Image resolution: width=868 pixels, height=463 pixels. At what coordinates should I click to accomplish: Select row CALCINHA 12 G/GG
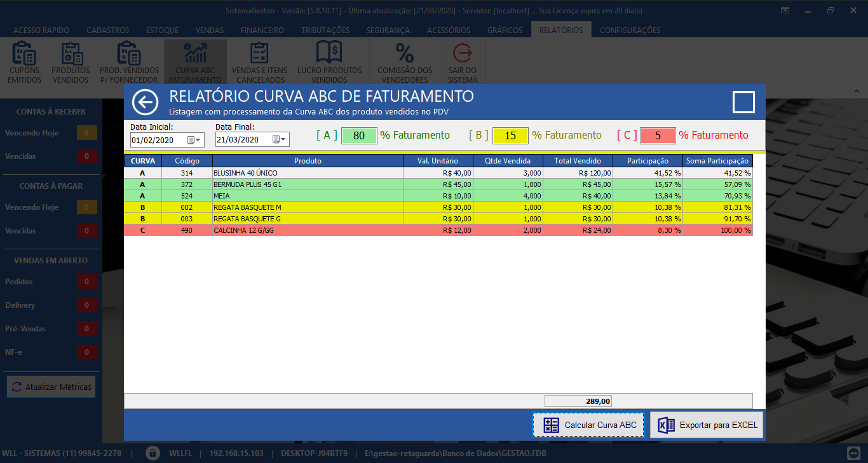click(438, 230)
